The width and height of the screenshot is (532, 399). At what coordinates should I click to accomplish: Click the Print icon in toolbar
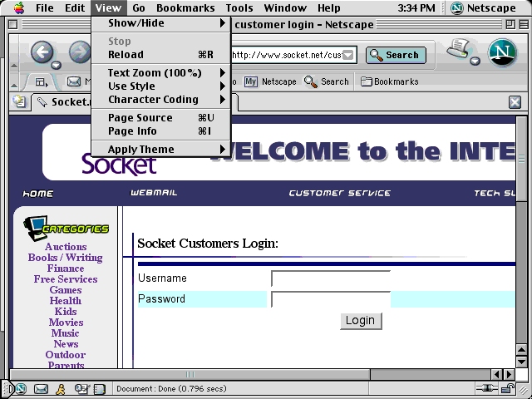click(458, 48)
